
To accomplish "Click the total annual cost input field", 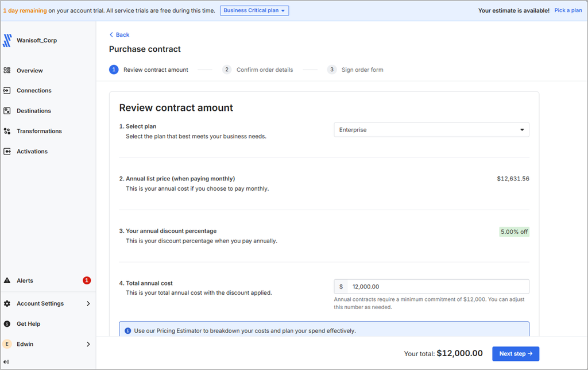I will [431, 286].
